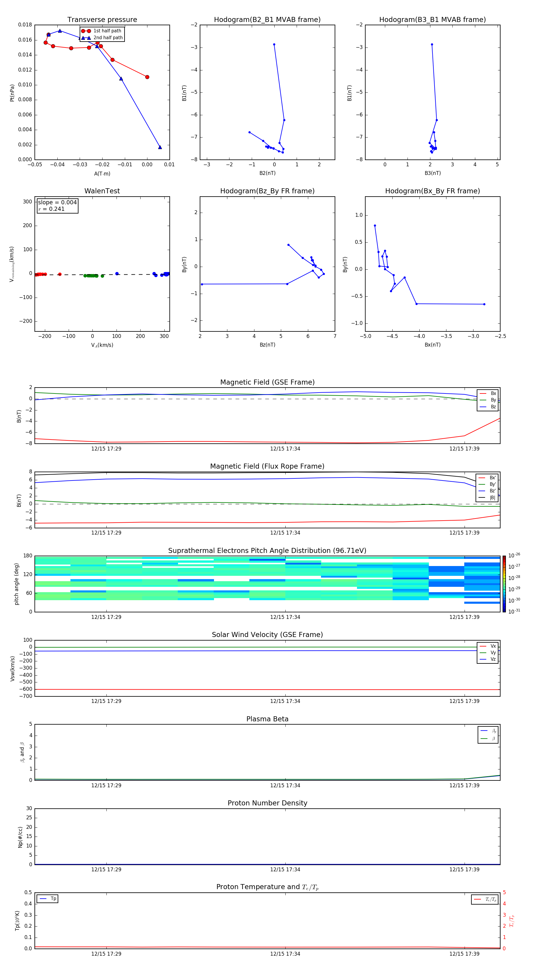Image resolution: width=535 pixels, height=980 pixels.
Task: Click 'Vz' legend entry in velocity plot
Action: coord(488,659)
